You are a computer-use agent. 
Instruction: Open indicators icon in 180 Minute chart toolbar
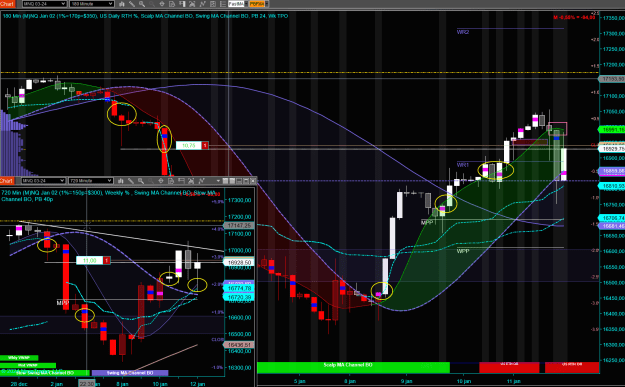pyautogui.click(x=192, y=4)
